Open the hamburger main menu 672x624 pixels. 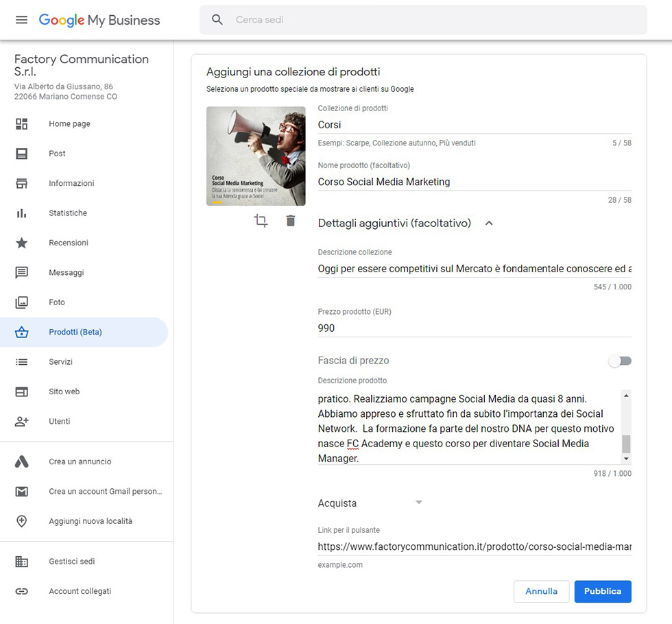tap(21, 20)
